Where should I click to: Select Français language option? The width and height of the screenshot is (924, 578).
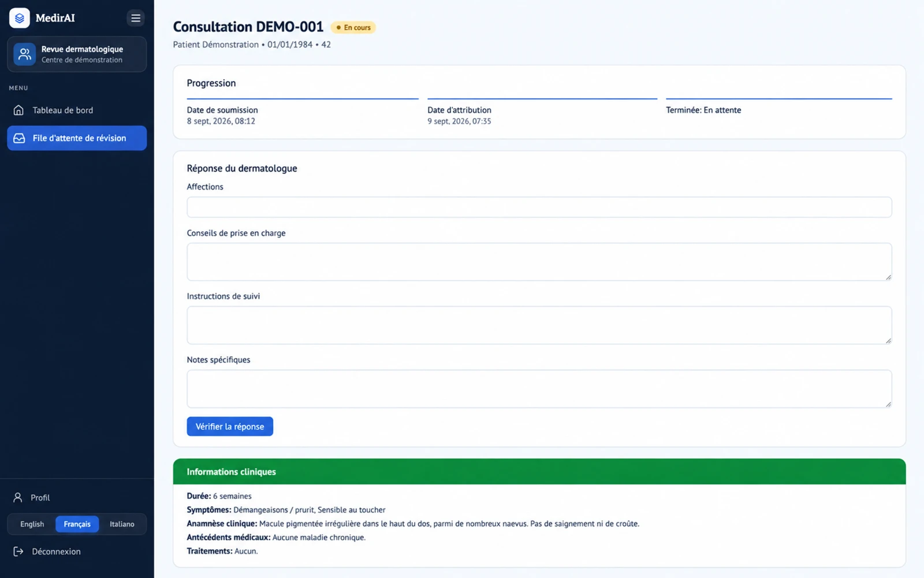[77, 524]
